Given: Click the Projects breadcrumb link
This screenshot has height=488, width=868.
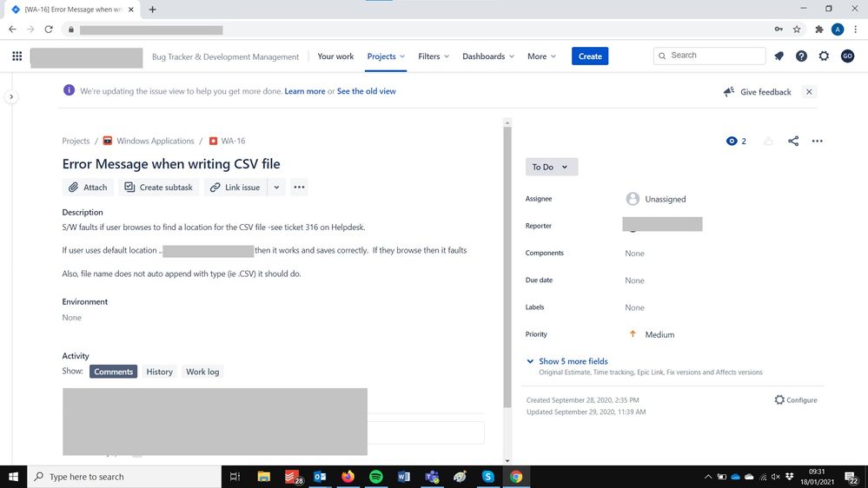Looking at the screenshot, I should coord(76,141).
